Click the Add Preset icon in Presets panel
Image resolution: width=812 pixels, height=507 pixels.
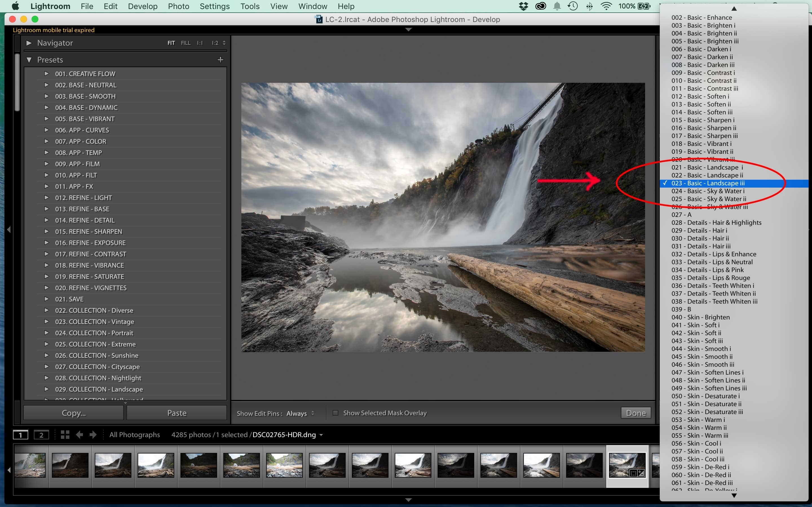pyautogui.click(x=220, y=60)
